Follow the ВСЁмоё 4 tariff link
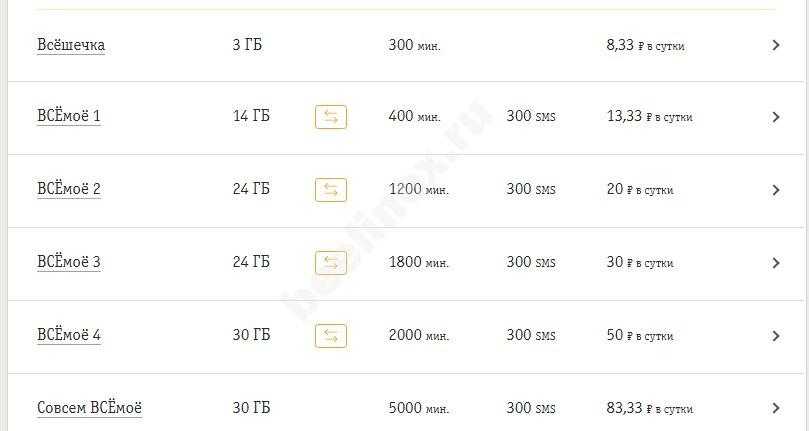809x431 pixels. click(69, 335)
